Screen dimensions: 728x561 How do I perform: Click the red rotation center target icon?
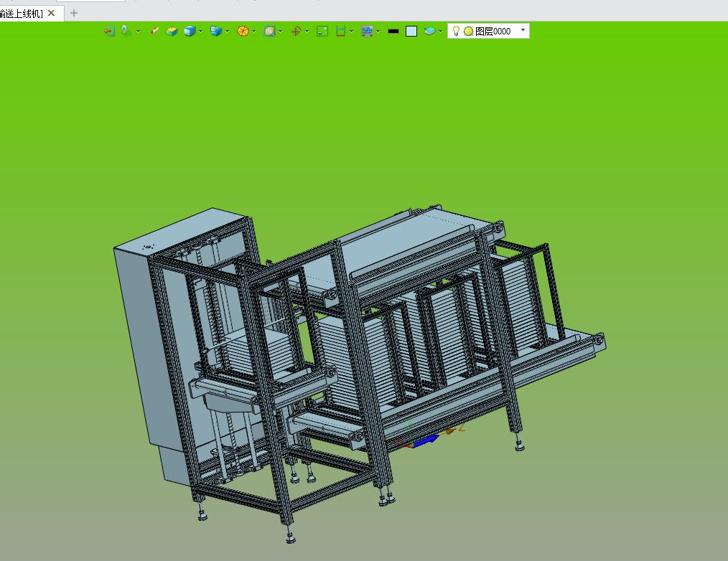tap(296, 31)
